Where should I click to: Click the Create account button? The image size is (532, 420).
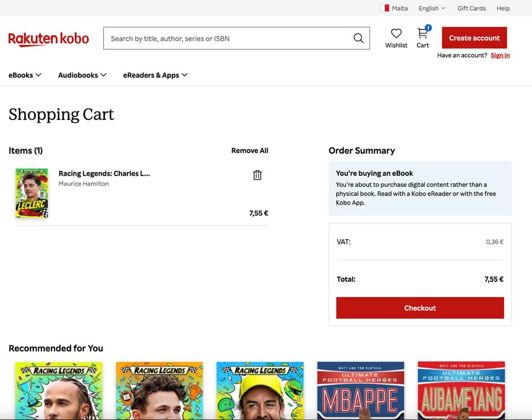pyautogui.click(x=474, y=38)
